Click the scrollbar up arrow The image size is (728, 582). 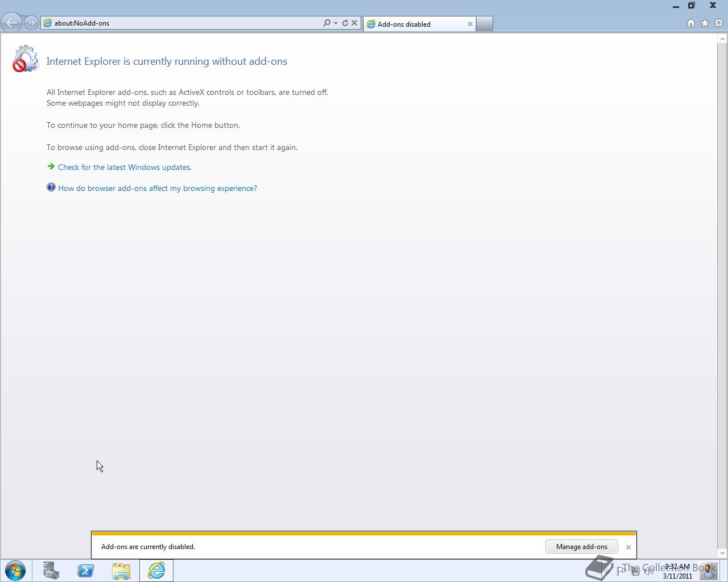point(722,39)
